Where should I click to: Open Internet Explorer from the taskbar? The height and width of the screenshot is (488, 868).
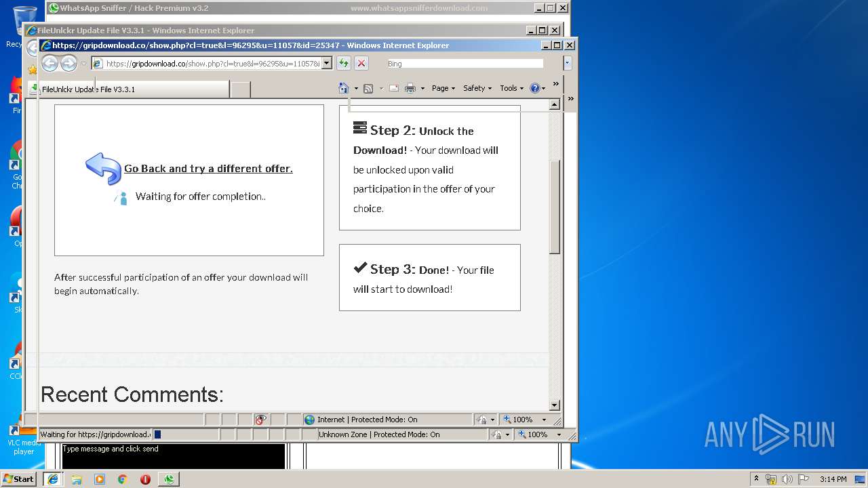[x=53, y=479]
